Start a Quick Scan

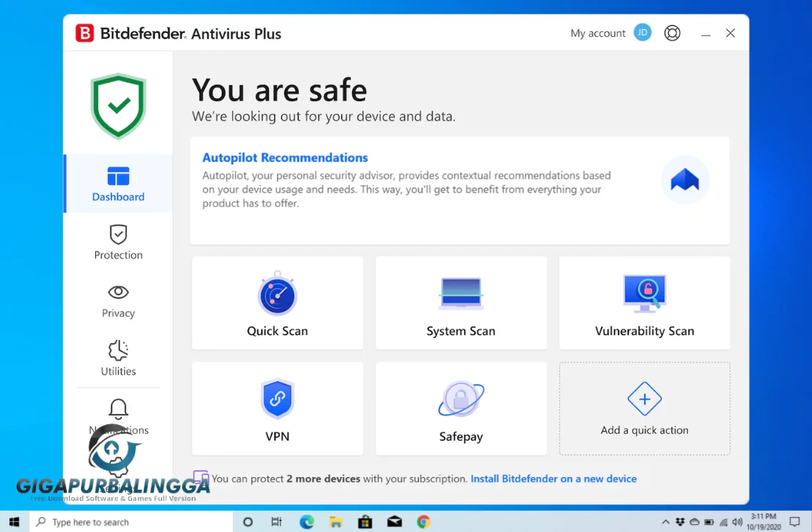(x=277, y=303)
